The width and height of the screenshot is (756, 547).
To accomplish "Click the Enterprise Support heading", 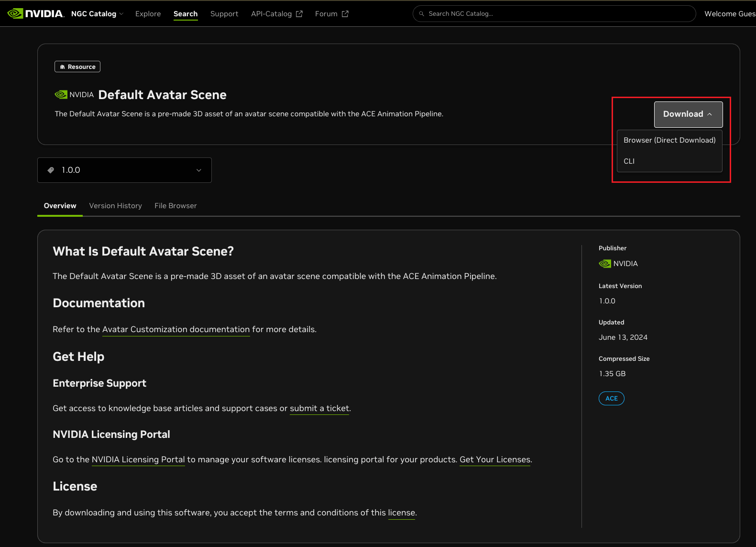I will pyautogui.click(x=99, y=383).
